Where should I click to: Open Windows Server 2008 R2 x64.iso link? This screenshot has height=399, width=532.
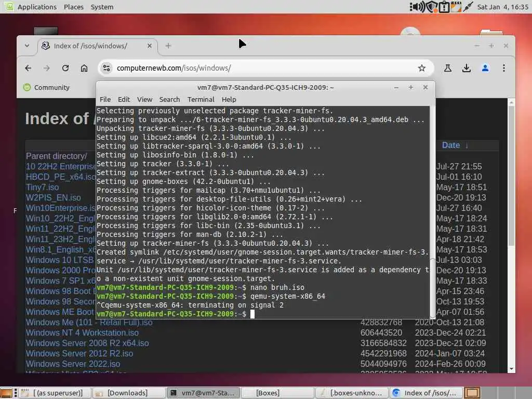click(87, 343)
